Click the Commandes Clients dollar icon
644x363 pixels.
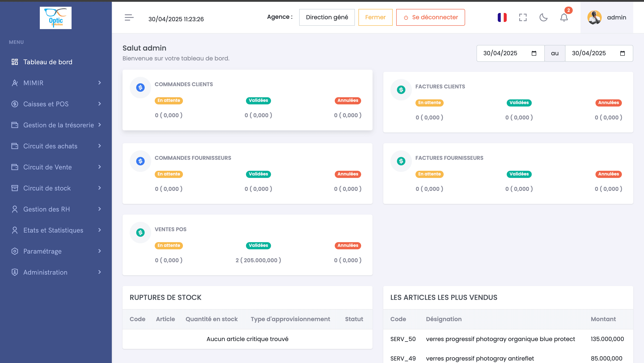(x=140, y=88)
